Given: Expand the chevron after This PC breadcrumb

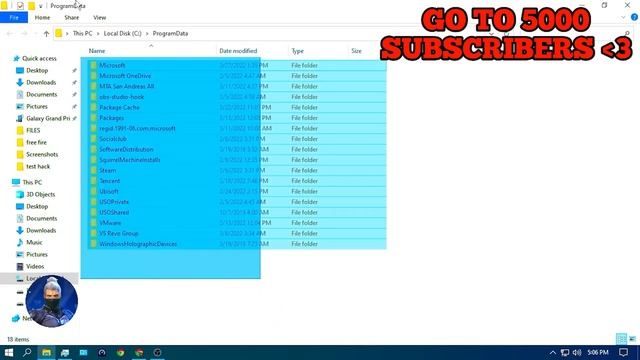Looking at the screenshot, I should (98, 33).
